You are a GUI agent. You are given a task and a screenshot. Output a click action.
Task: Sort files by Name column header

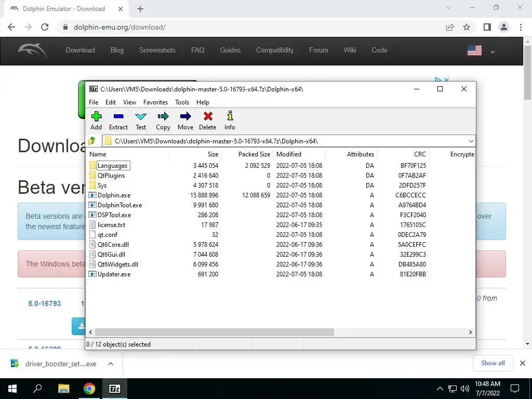coord(128,154)
